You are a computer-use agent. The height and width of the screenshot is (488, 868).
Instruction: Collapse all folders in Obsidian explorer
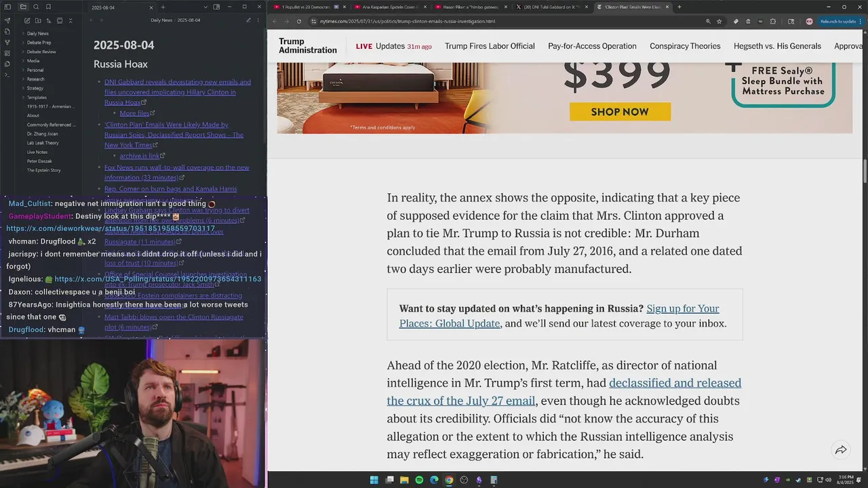[x=71, y=20]
